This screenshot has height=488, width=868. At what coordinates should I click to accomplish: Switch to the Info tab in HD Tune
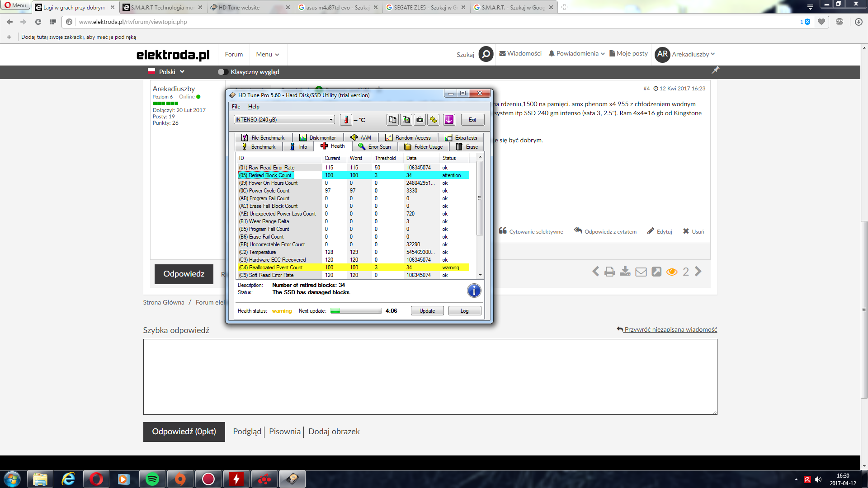(298, 147)
